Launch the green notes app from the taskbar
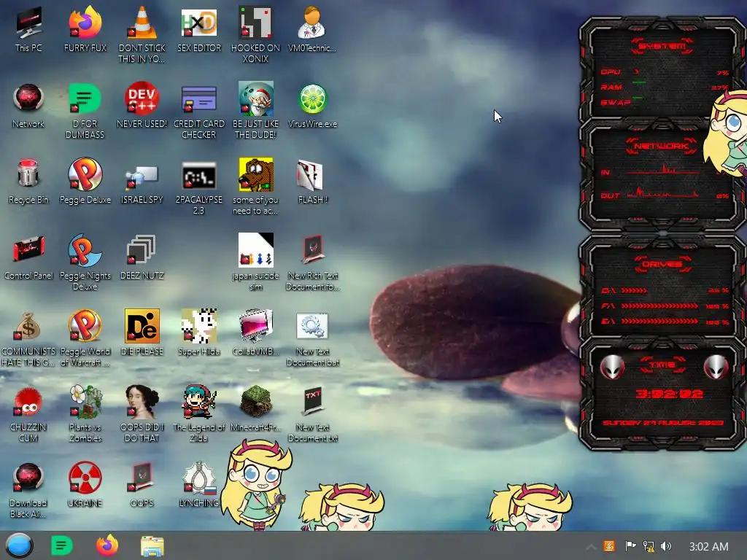Screen dimensions: 747x560 coord(62,545)
